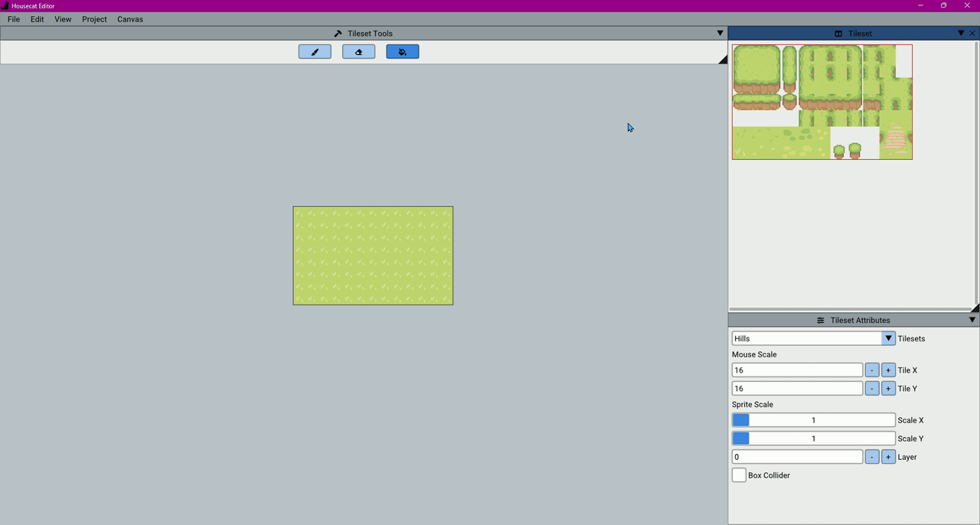Collapse the Tileset Tools panel
980x525 pixels.
click(720, 33)
